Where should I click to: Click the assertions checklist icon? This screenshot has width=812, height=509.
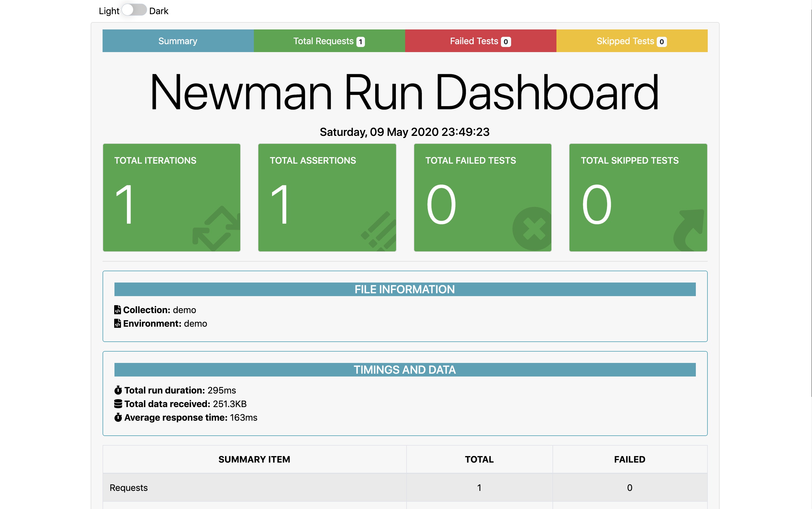[x=379, y=232]
